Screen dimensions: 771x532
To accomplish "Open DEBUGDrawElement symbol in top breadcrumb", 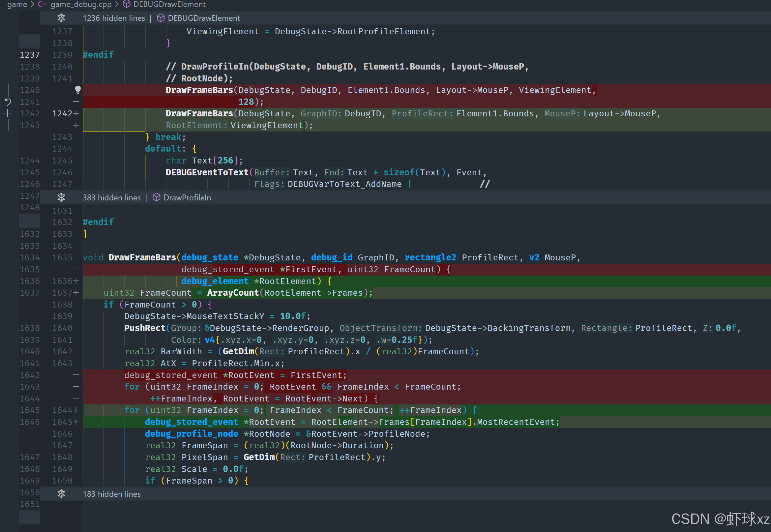I will [x=169, y=4].
